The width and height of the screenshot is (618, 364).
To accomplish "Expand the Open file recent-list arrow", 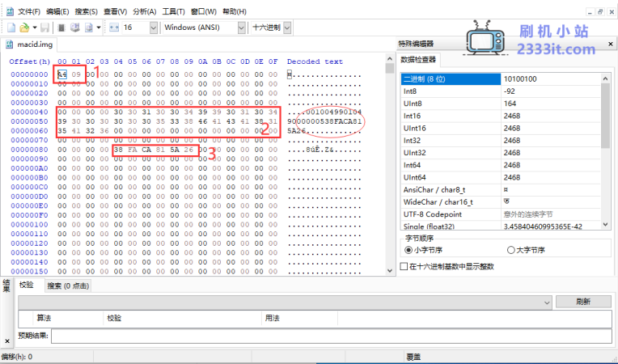I will pos(34,28).
